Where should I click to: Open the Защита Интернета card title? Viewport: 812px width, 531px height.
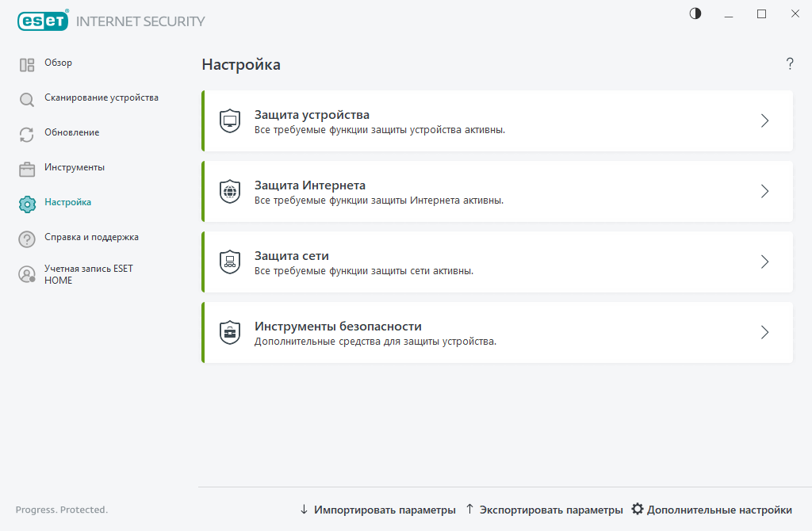310,185
